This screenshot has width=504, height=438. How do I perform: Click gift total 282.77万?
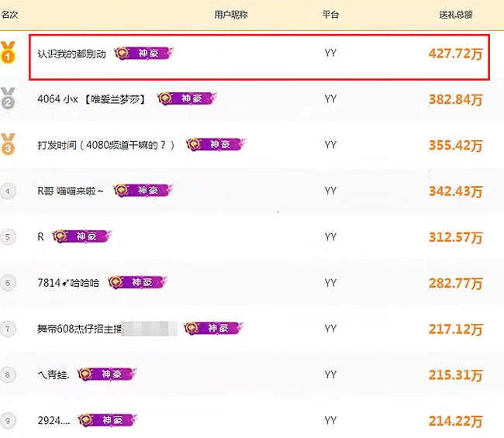click(x=456, y=284)
